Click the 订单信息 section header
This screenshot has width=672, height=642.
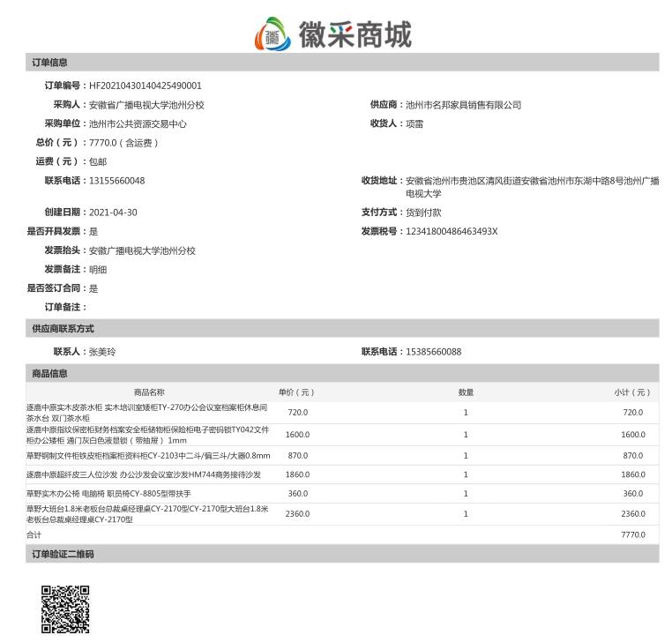click(x=50, y=63)
